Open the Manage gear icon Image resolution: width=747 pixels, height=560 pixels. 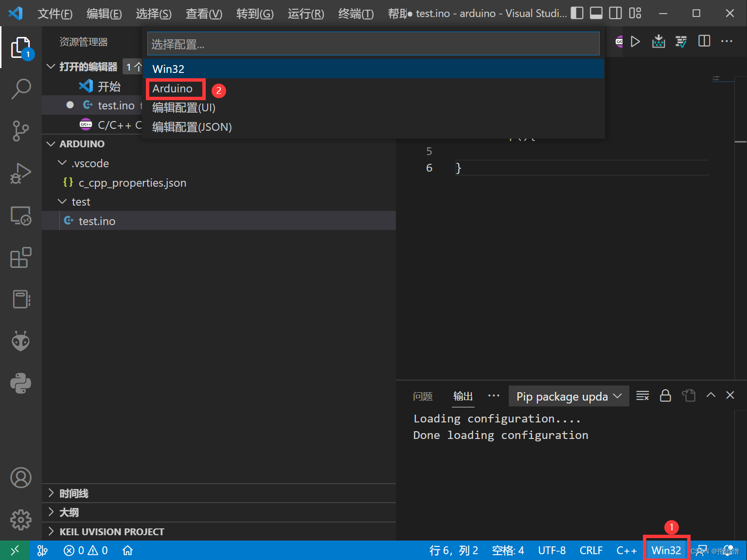[x=21, y=520]
